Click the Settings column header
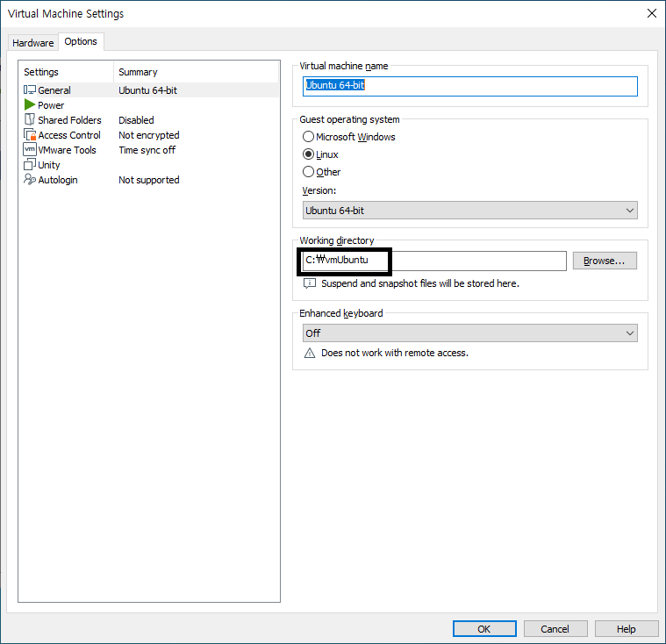This screenshot has height=644, width=666. (x=67, y=72)
